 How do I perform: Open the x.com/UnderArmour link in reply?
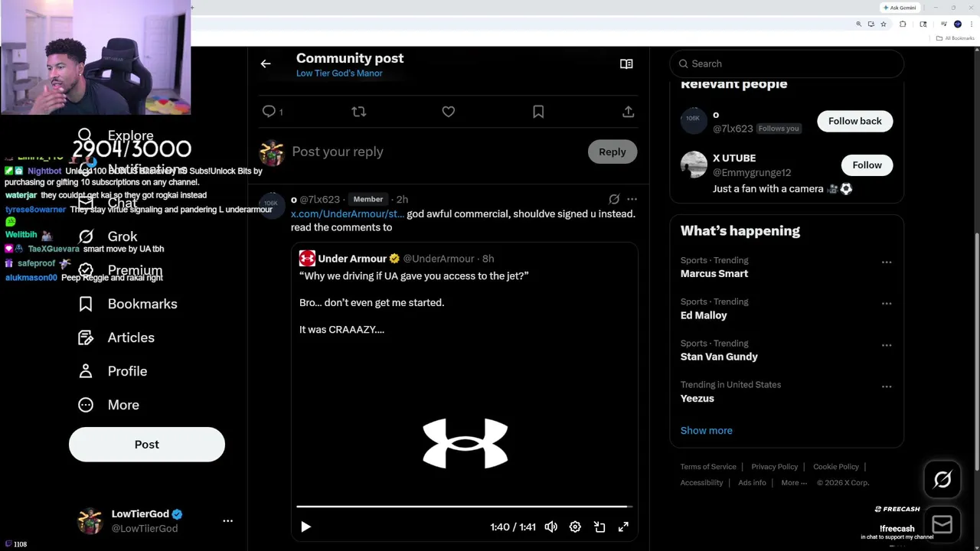[347, 214]
